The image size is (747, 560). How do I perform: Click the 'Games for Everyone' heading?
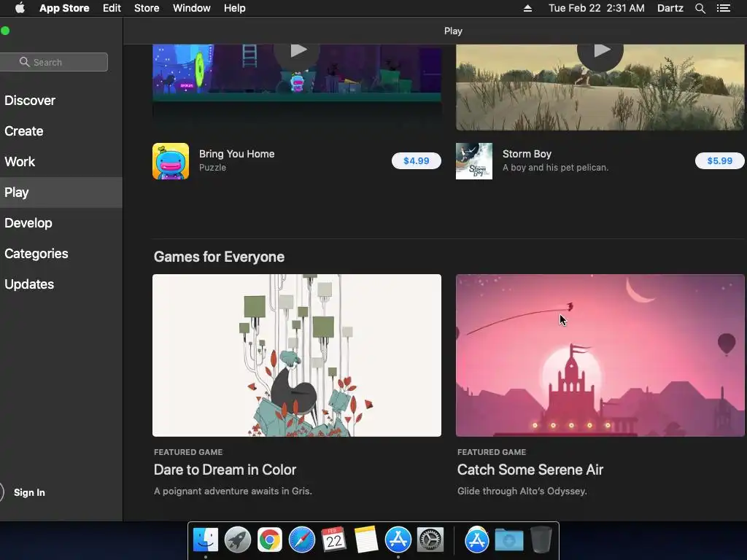pos(219,257)
